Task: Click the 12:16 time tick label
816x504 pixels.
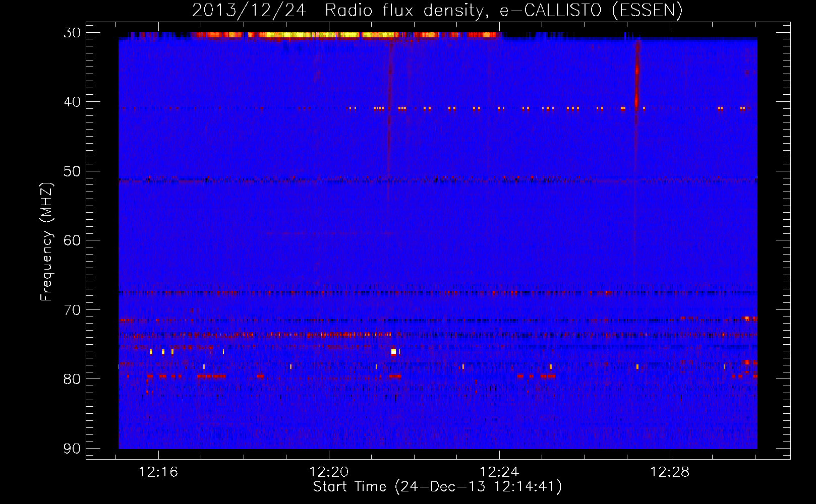Action: click(x=159, y=472)
